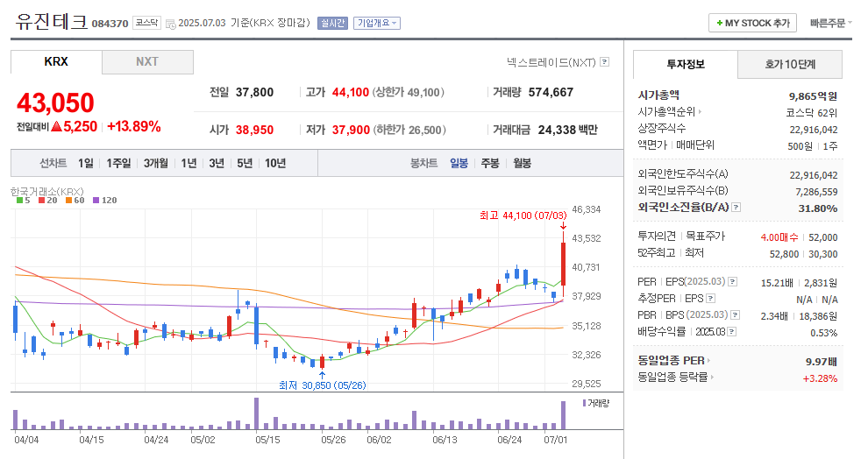Click the 최고 44,100 (07/03) chart marker
The image size is (868, 459).
tap(523, 215)
